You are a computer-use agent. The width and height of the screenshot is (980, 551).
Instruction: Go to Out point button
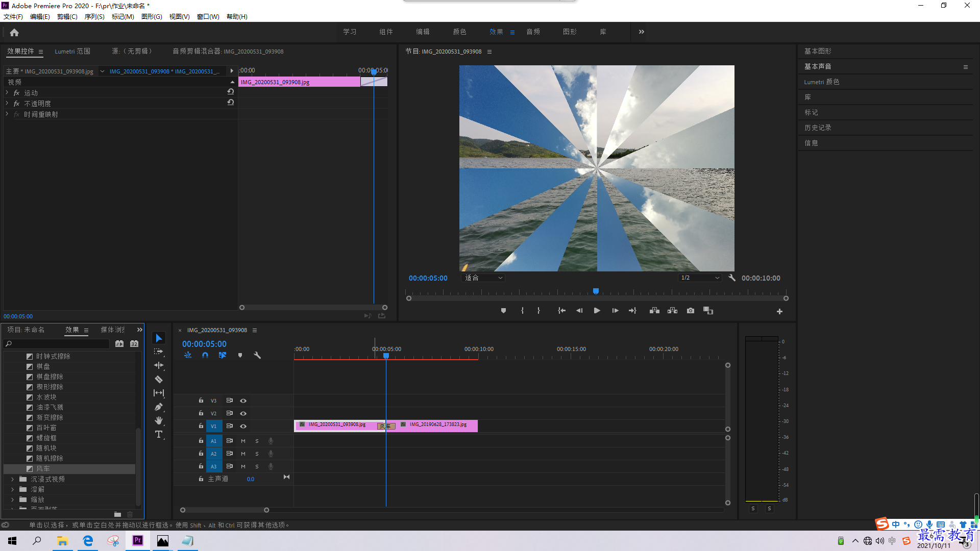[633, 311]
